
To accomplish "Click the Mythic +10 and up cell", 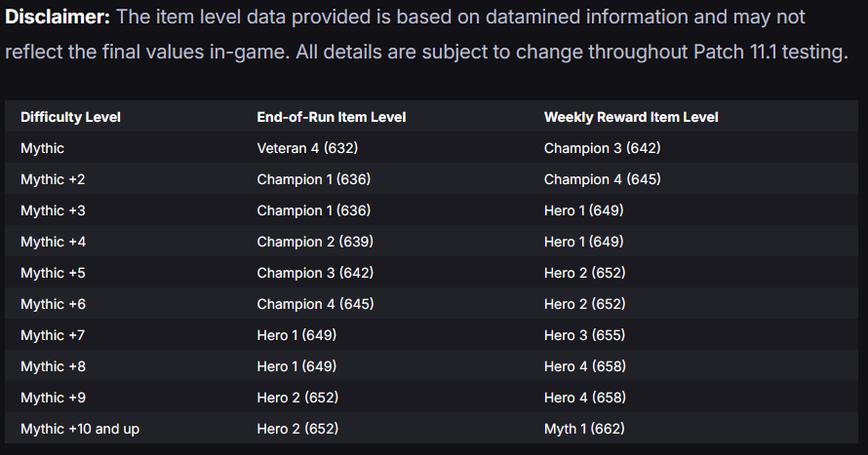I will 80,429.
